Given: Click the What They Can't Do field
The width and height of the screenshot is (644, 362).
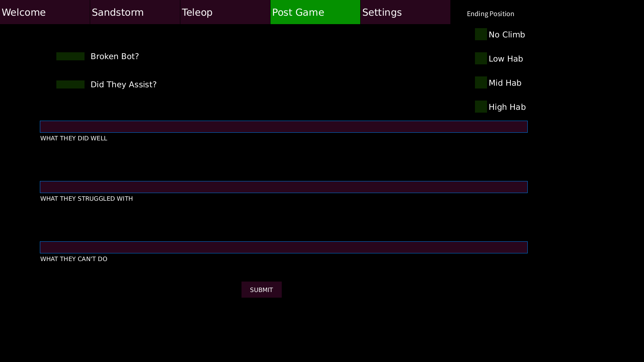Looking at the screenshot, I should point(284,247).
